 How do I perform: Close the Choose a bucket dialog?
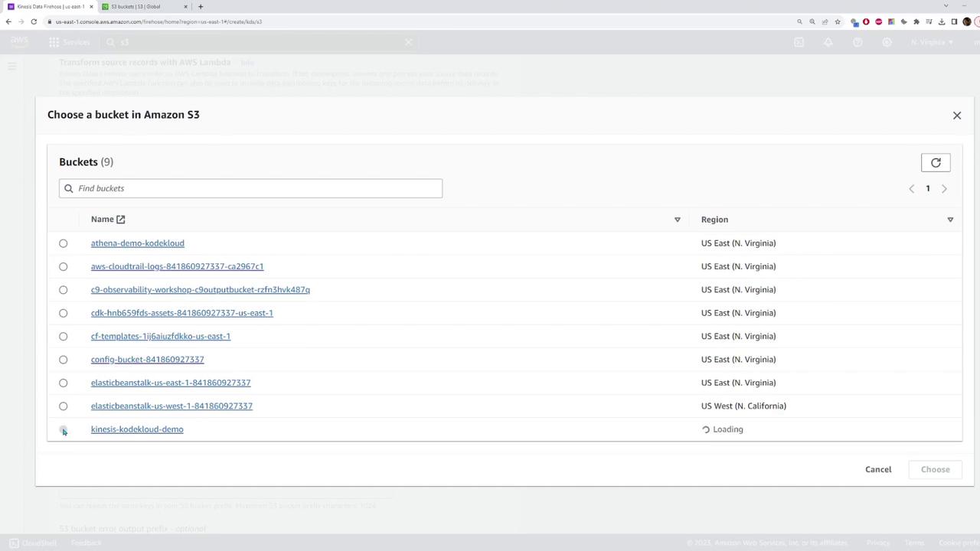pos(956,116)
